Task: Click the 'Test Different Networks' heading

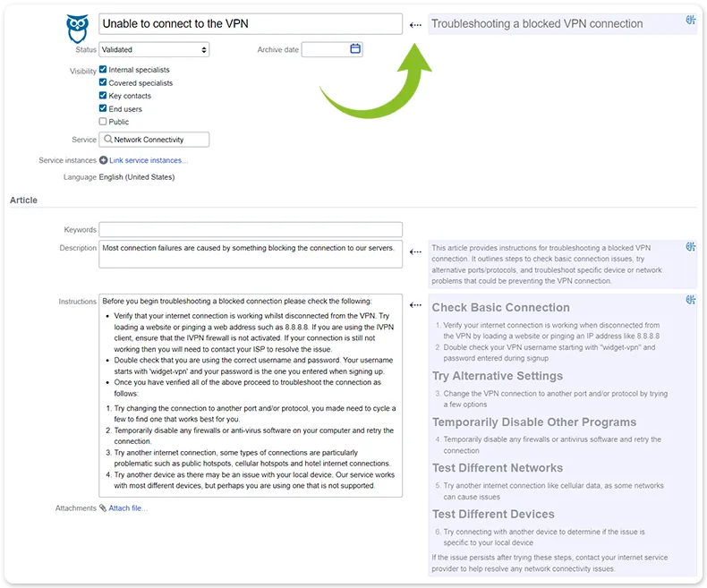Action: coord(498,468)
